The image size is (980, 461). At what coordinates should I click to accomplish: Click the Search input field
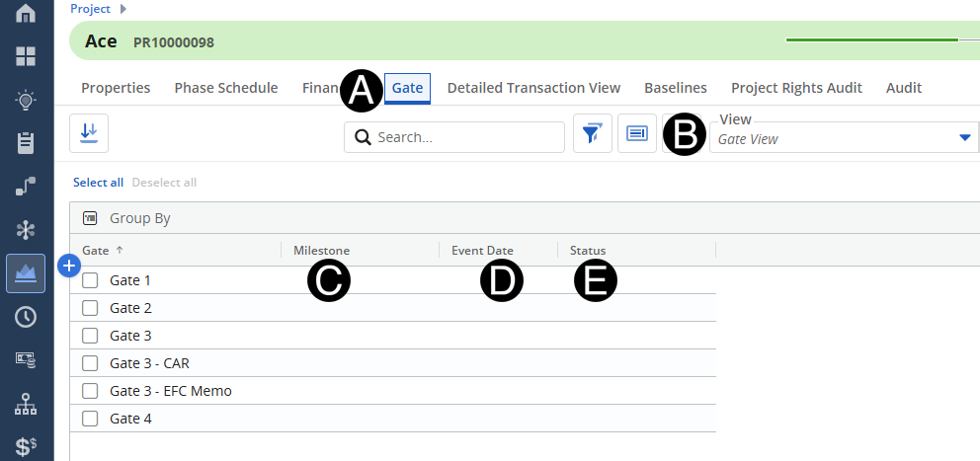464,137
